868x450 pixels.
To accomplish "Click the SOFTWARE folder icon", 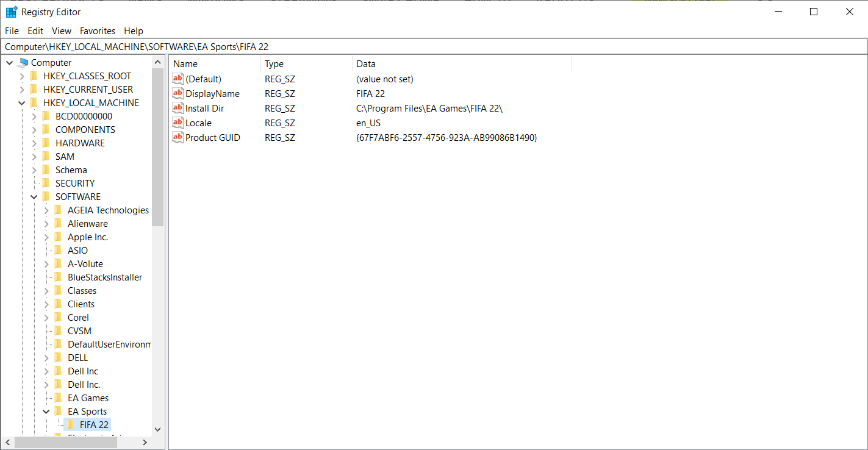I will (x=46, y=196).
